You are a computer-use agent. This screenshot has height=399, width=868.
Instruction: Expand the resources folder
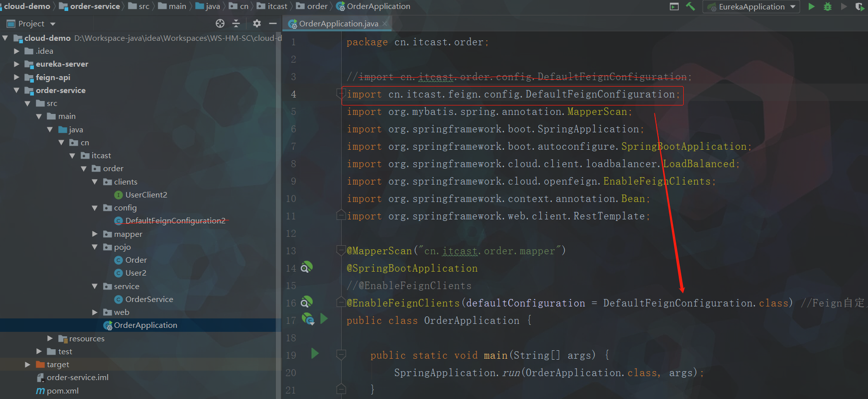[50, 338]
